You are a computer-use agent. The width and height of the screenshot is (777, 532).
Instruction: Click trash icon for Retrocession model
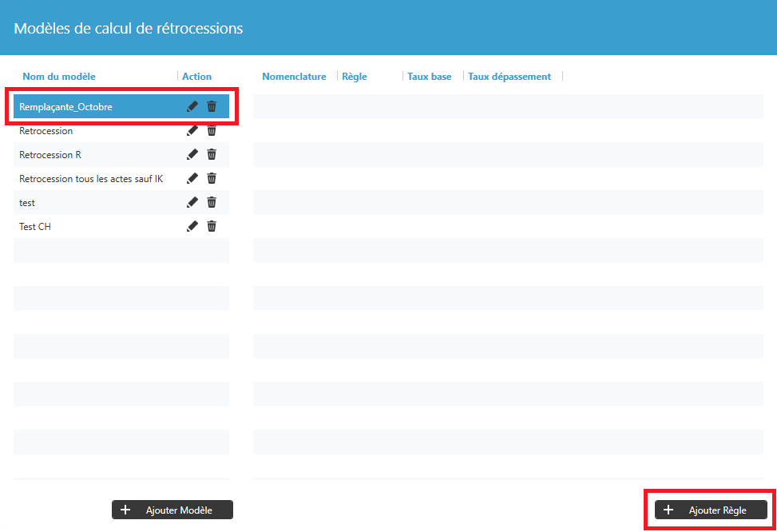click(x=212, y=130)
